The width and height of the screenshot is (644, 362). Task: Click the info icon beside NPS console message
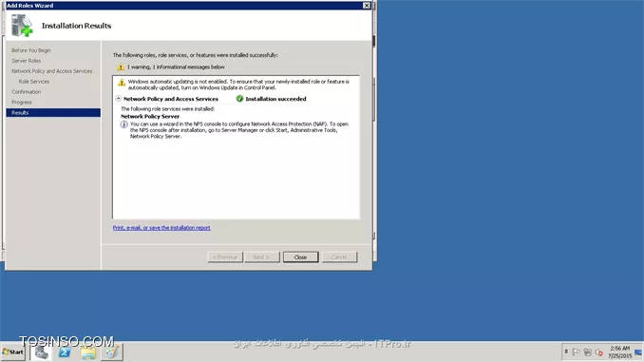124,124
